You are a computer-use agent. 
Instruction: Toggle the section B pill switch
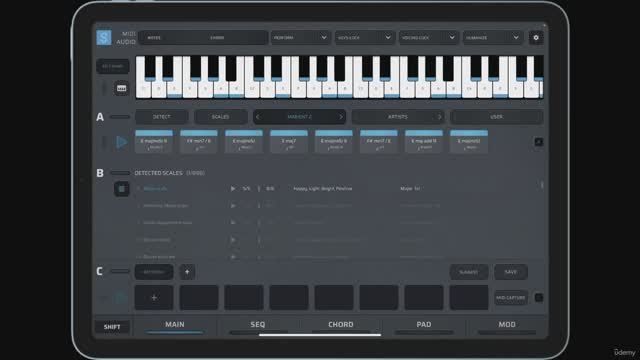[120, 173]
